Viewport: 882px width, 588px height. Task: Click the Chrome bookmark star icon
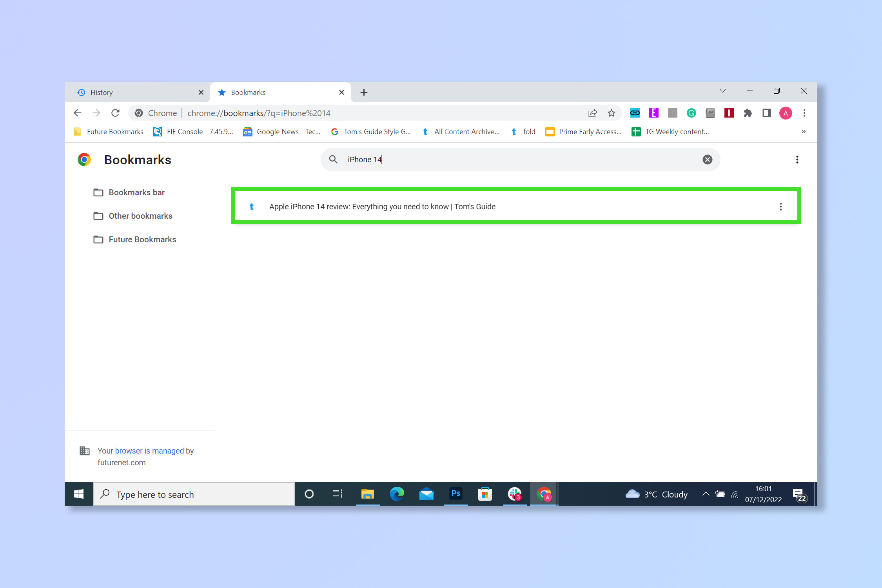[x=610, y=113]
